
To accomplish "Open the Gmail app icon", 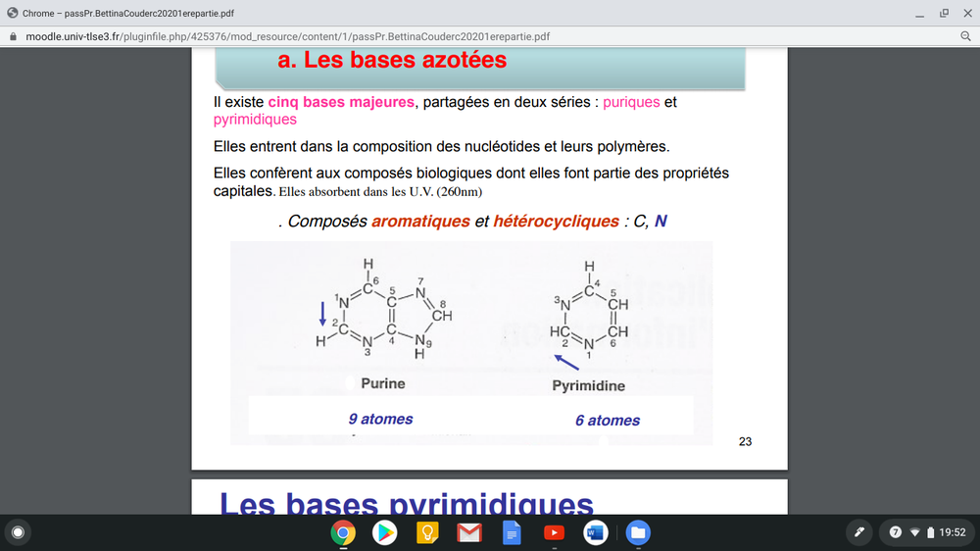I will click(469, 532).
